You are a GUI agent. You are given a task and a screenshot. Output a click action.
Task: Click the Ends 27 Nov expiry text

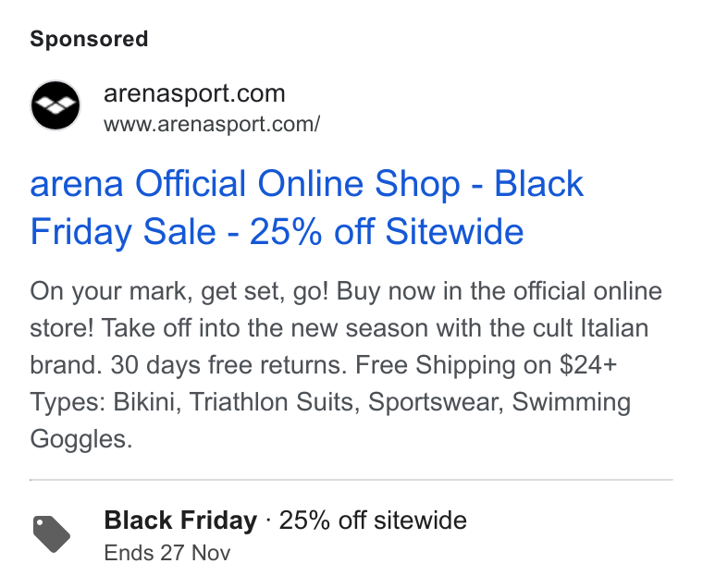[167, 553]
